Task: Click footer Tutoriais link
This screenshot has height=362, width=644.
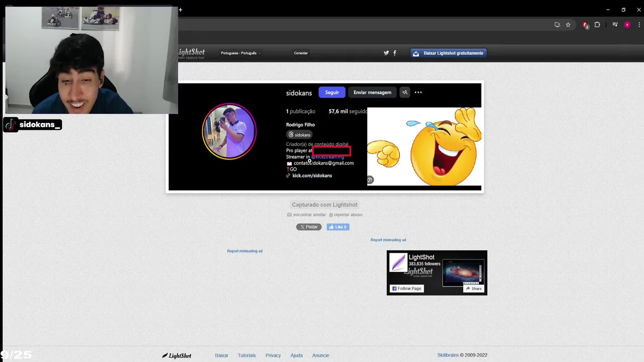Action: point(247,355)
